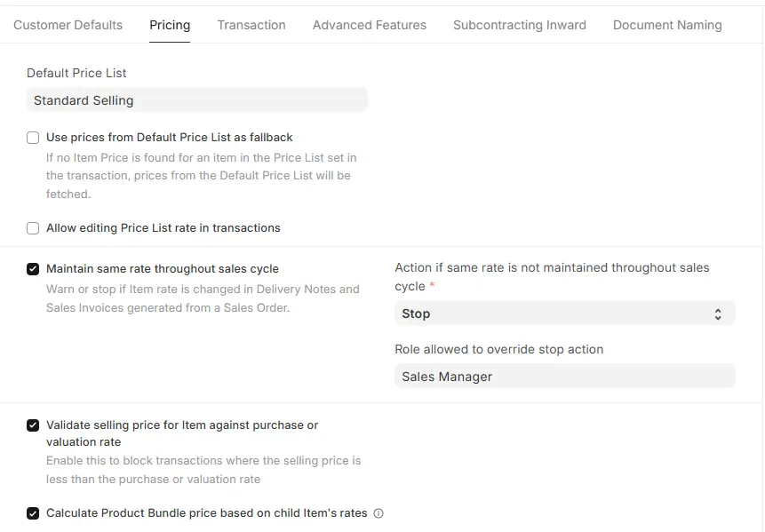Viewport: 765px width, 532px height.
Task: Open the Subcontracting Inward tab
Action: [x=519, y=25]
